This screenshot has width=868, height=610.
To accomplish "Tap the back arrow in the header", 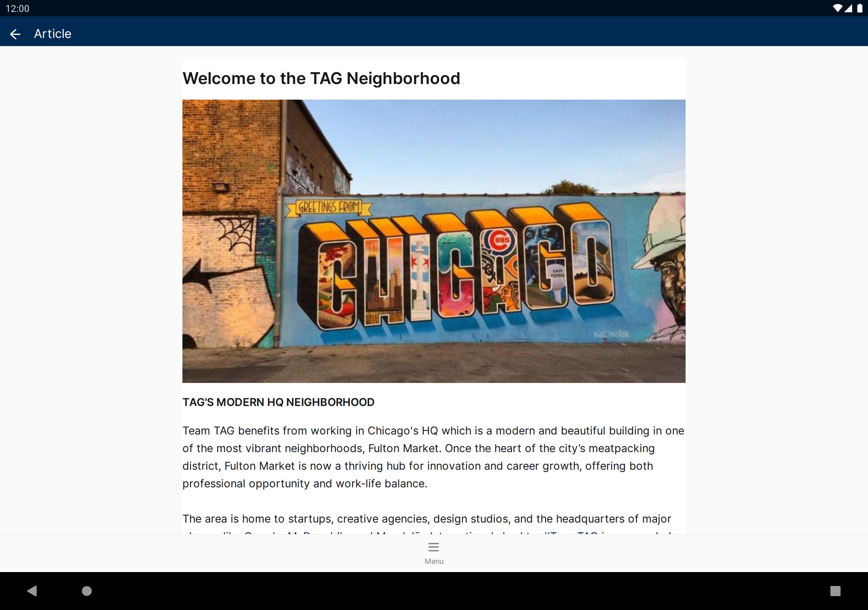I will point(15,34).
